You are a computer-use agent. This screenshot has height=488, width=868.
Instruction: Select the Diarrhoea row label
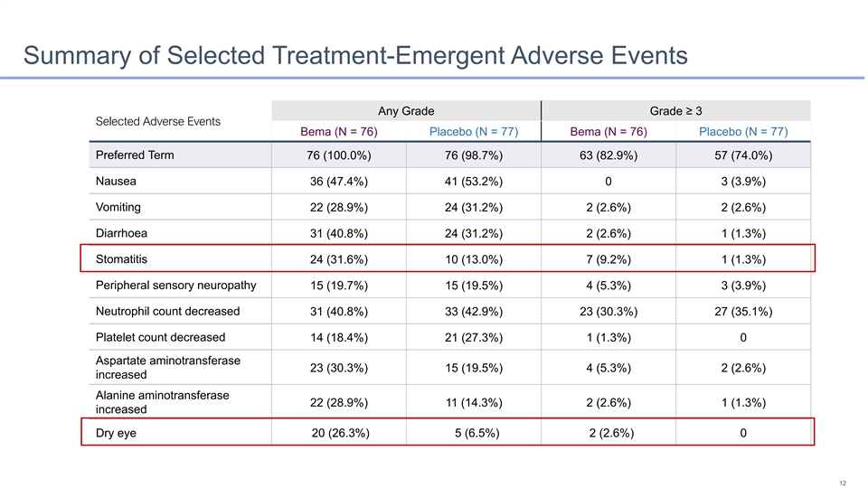122,233
